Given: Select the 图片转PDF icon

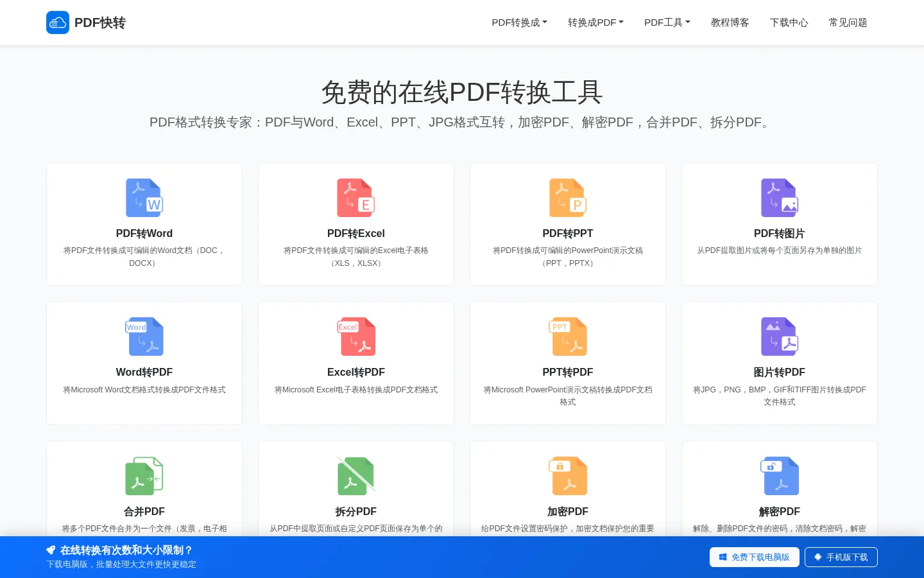Looking at the screenshot, I should coord(780,337).
